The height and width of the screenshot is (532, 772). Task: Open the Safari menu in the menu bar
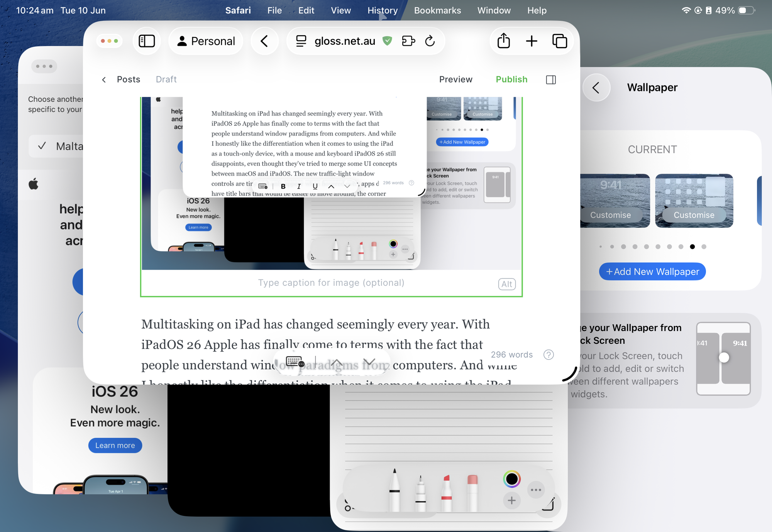click(238, 10)
